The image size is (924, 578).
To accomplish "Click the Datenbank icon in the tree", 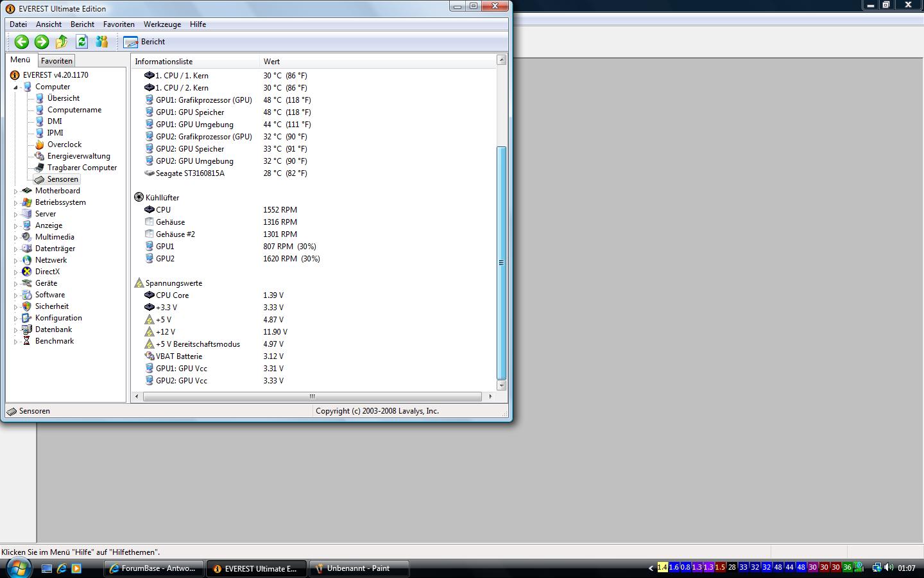I will coord(27,329).
